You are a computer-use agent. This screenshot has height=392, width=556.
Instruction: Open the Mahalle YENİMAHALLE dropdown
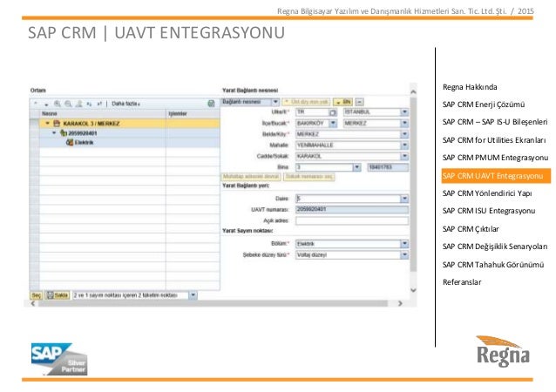click(404, 145)
